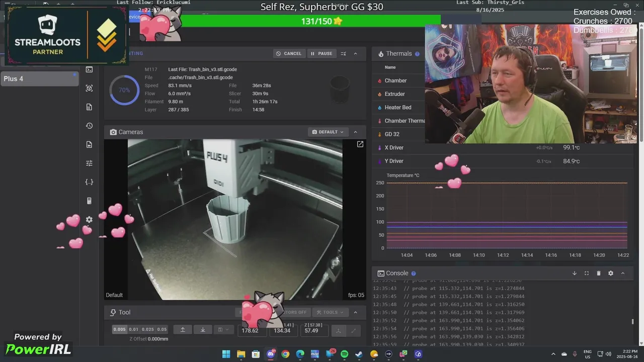The width and height of the screenshot is (644, 362).
Task: Select 0.025 Z offset step
Action: (x=148, y=329)
